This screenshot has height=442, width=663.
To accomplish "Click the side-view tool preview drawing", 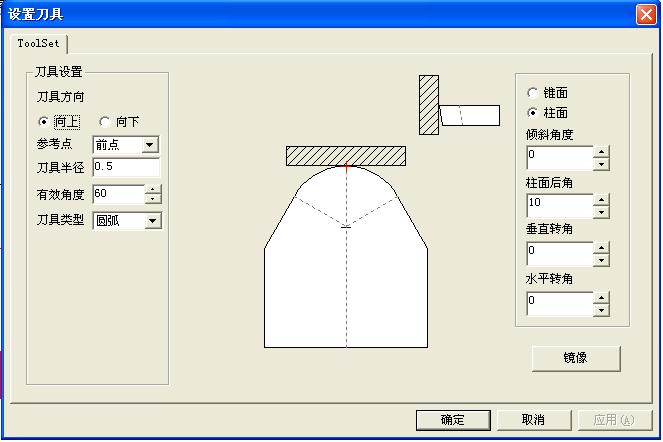I will 459,105.
